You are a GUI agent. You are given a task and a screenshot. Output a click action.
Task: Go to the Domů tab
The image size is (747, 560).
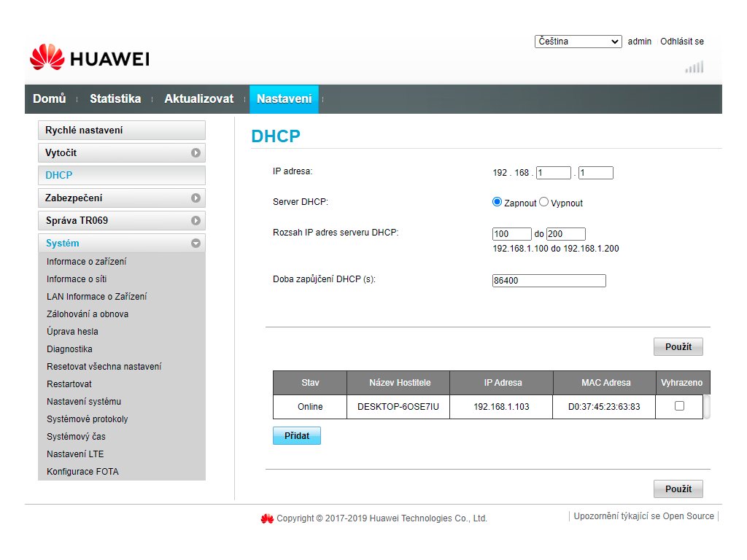[50, 99]
